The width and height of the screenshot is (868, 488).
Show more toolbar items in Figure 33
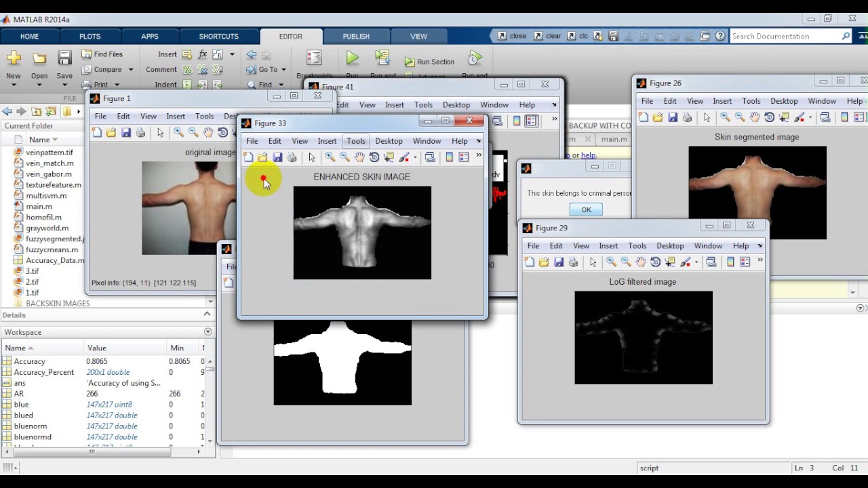click(479, 155)
